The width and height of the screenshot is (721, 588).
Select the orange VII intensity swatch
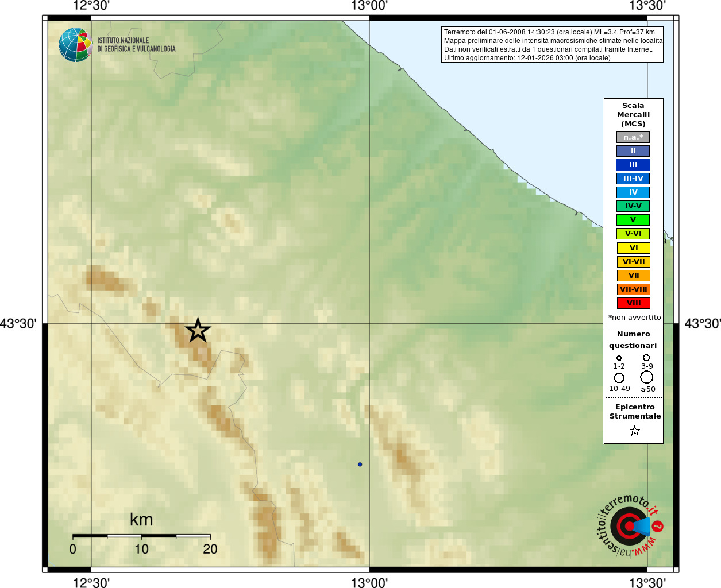coord(633,276)
